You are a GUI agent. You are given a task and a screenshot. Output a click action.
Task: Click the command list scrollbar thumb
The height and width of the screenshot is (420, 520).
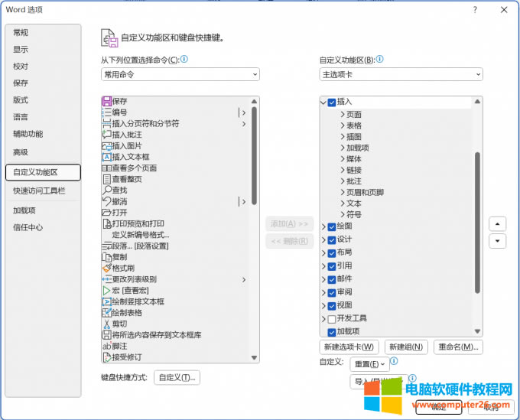click(x=255, y=156)
